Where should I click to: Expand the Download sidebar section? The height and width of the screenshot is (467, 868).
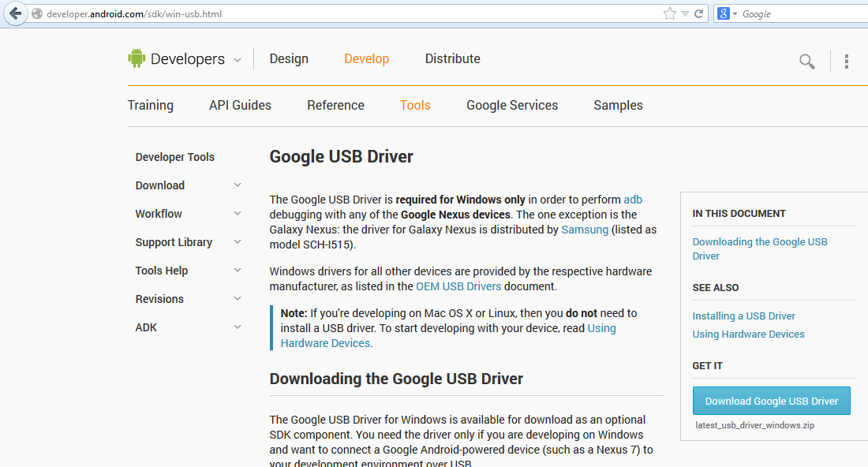point(238,185)
